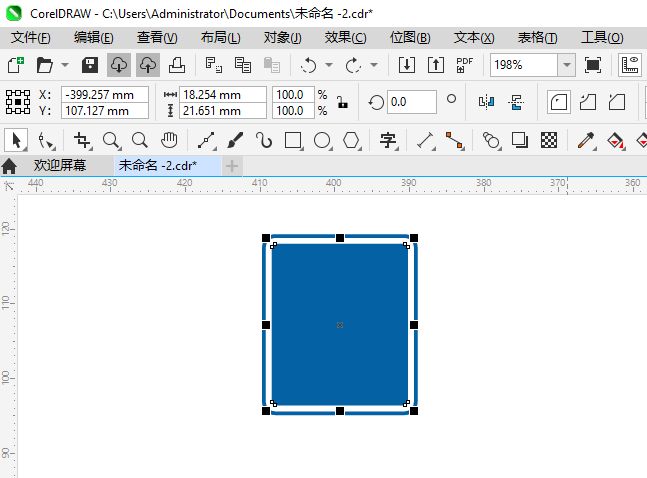Toggle the lock ratio padlock
Viewport: 647px width, 478px height.
pyautogui.click(x=342, y=102)
